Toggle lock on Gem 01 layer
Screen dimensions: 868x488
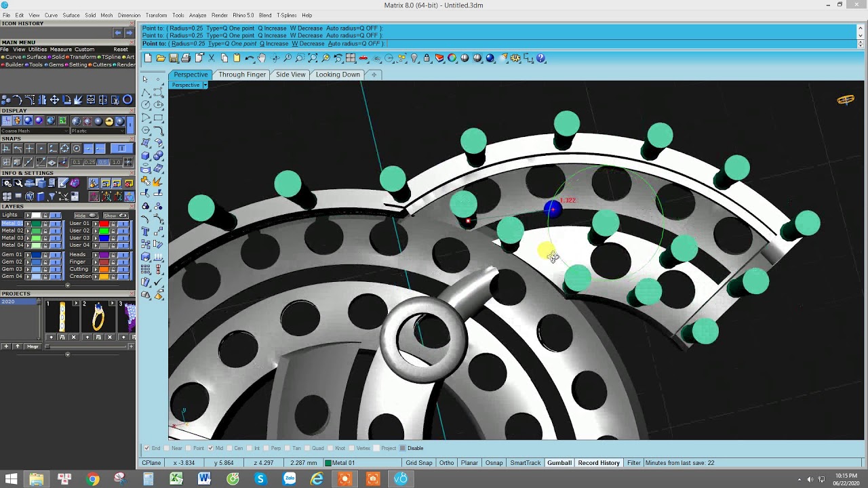[x=45, y=255]
